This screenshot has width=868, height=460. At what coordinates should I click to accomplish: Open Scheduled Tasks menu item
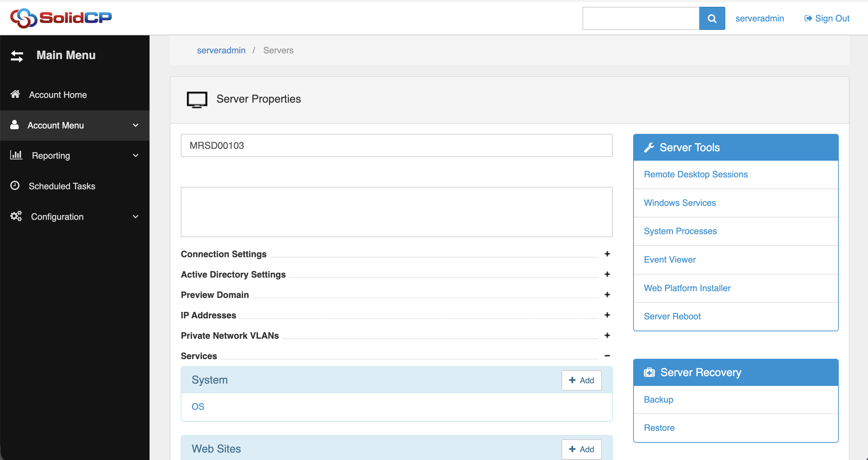[x=62, y=186]
